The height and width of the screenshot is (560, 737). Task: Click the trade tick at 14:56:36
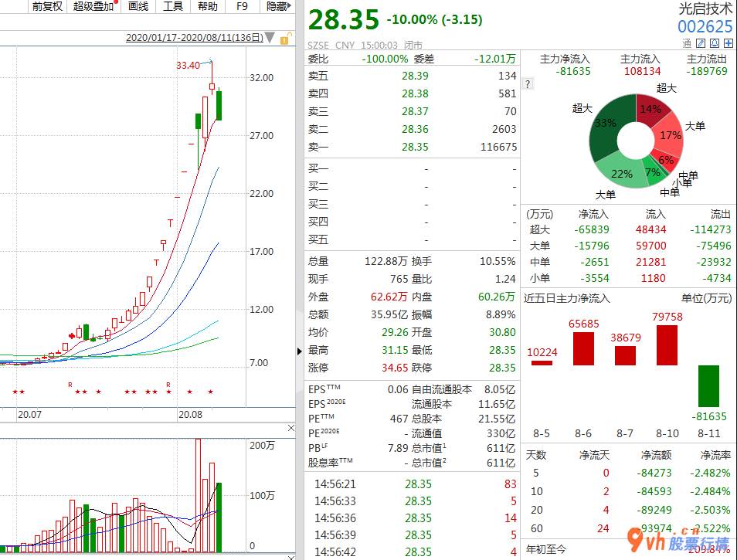[413, 518]
